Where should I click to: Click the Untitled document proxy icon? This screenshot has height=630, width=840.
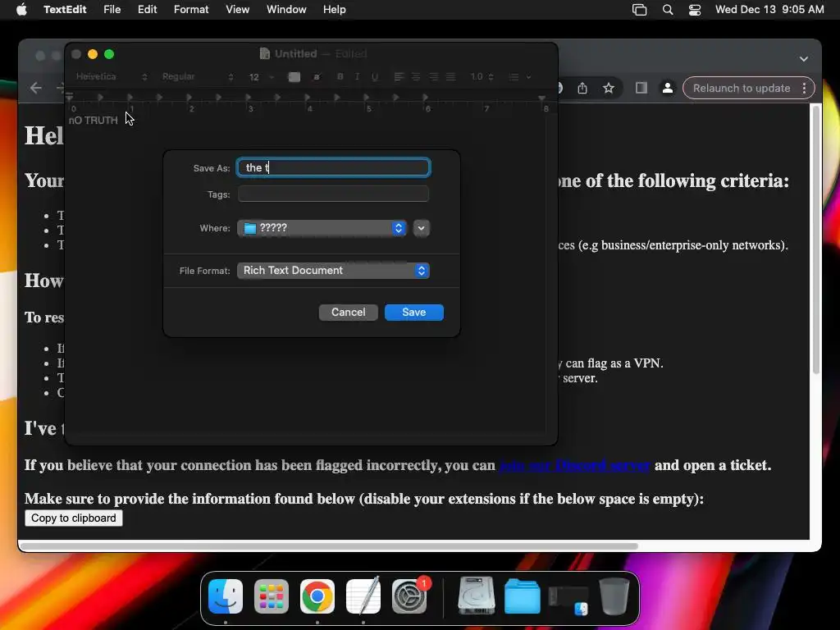[x=264, y=53]
